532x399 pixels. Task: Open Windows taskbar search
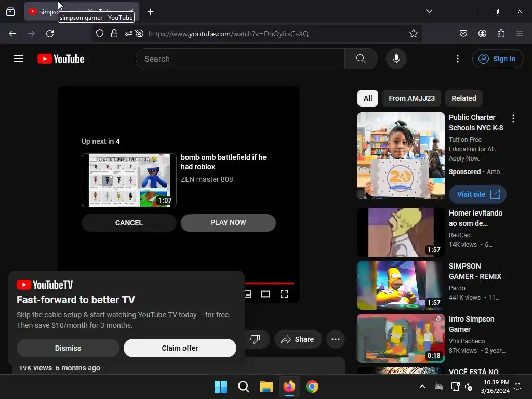point(243,387)
